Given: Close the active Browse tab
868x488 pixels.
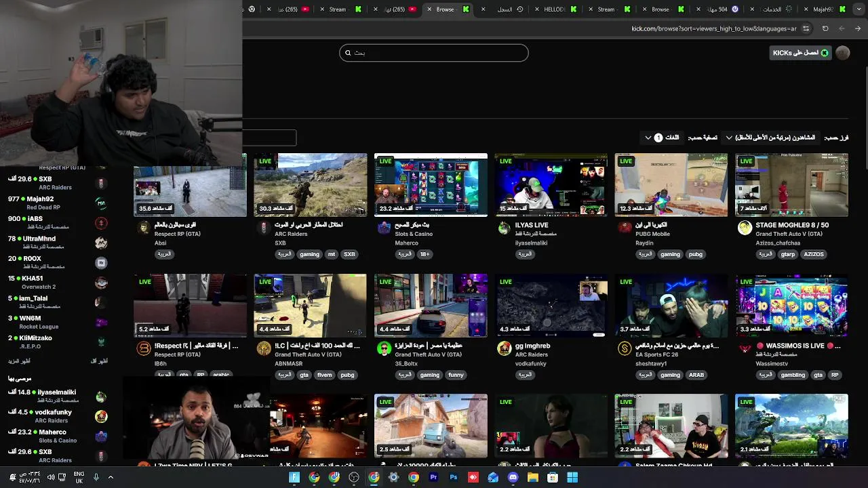Looking at the screenshot, I should click(429, 9).
